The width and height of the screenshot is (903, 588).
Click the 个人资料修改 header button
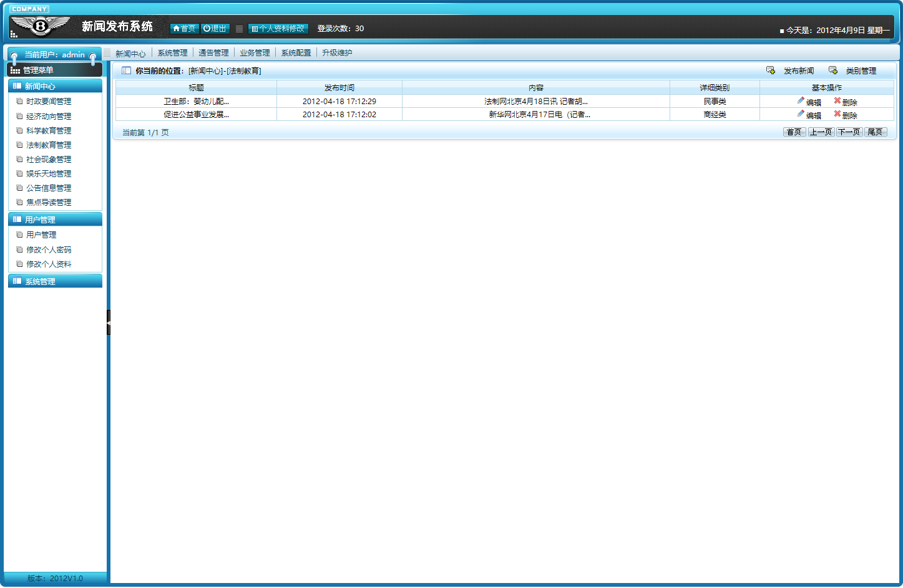278,29
